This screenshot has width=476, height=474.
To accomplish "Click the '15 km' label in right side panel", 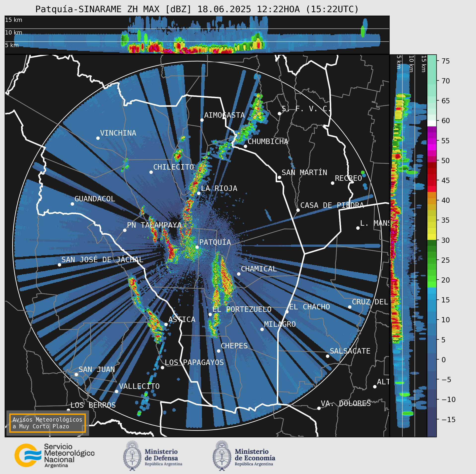I will (424, 64).
